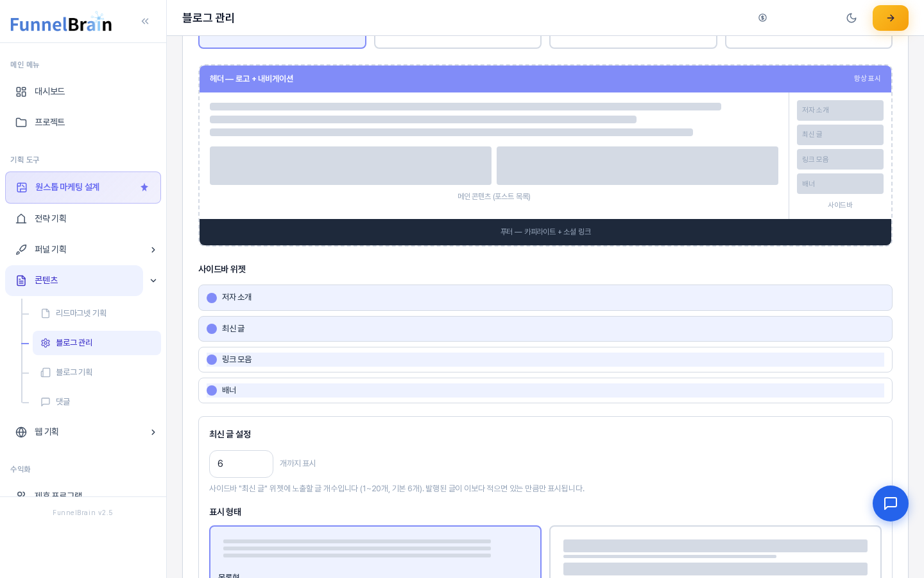Viewport: 924px width, 578px height.
Task: Click the 원스톱 마케팅 설계 layout icon
Action: coord(22,188)
